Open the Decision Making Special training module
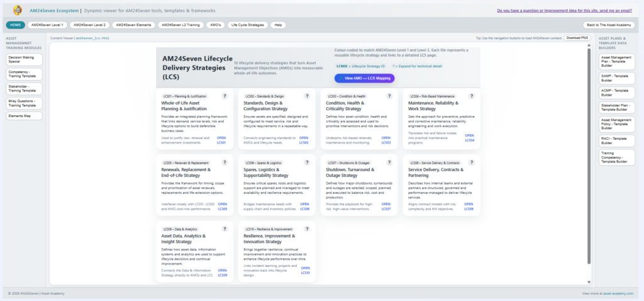This screenshot has height=301, width=644. [25, 60]
